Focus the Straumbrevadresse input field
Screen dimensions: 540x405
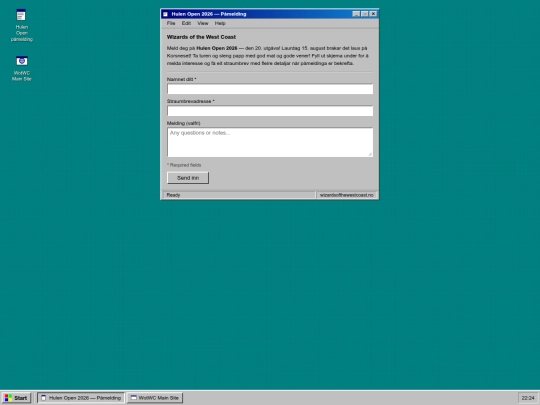[x=270, y=111]
